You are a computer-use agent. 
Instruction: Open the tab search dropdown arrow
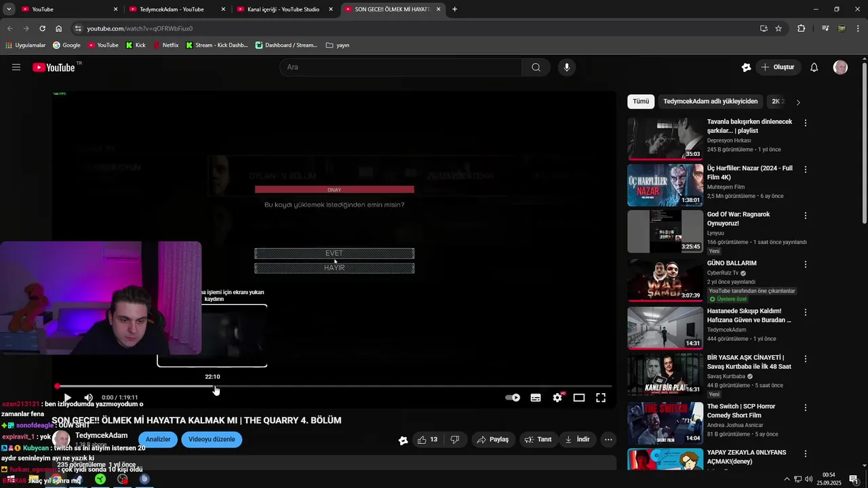(x=9, y=9)
